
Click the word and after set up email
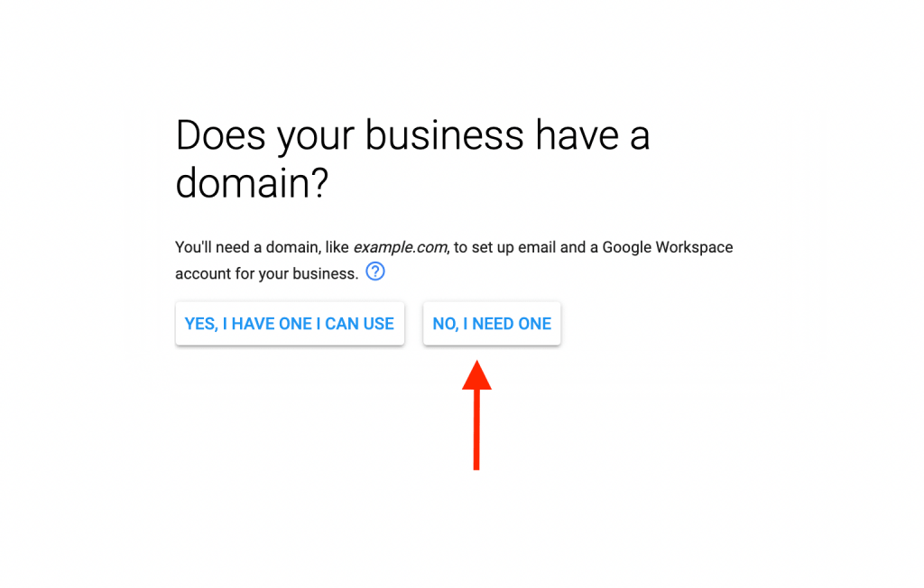click(573, 247)
